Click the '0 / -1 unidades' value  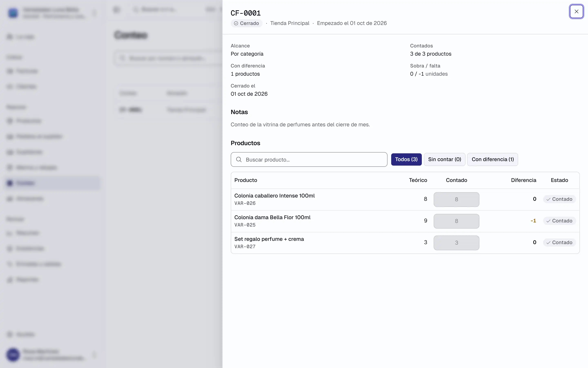(429, 74)
